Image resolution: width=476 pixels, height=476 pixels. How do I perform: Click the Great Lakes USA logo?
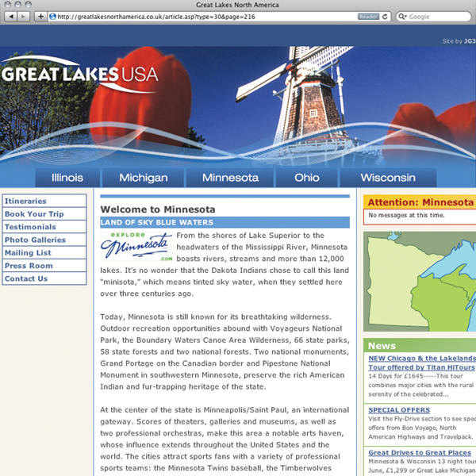coord(79,75)
